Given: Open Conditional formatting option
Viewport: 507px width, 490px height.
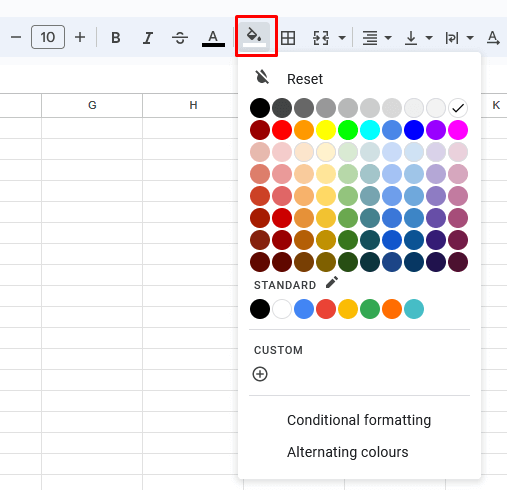Looking at the screenshot, I should click(x=359, y=420).
